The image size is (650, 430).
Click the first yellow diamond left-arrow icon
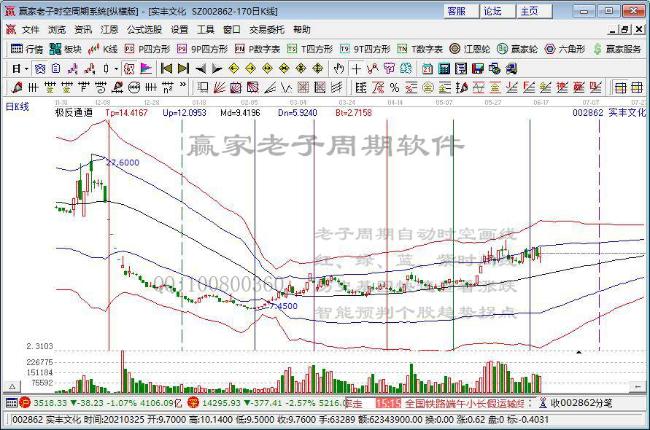[x=234, y=68]
